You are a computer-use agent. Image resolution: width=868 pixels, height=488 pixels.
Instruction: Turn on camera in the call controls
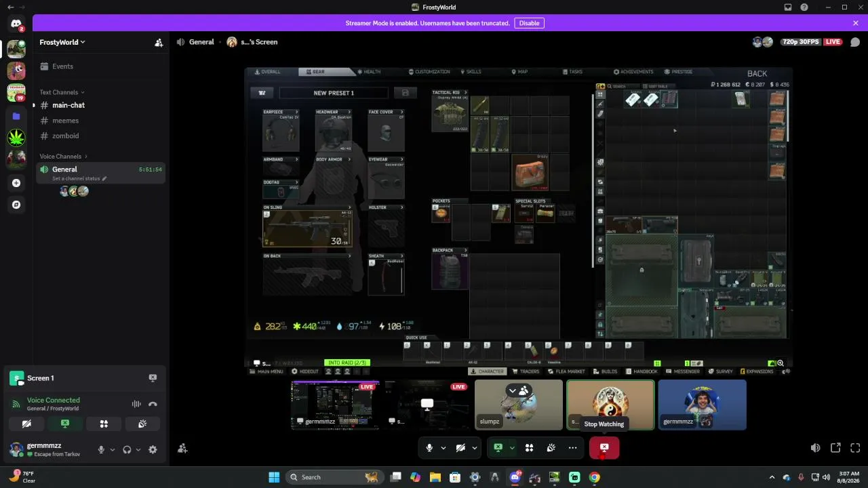(x=460, y=448)
